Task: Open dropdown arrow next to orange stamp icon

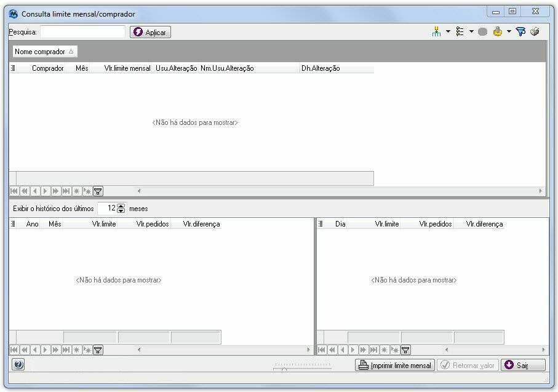Action: 509,31
